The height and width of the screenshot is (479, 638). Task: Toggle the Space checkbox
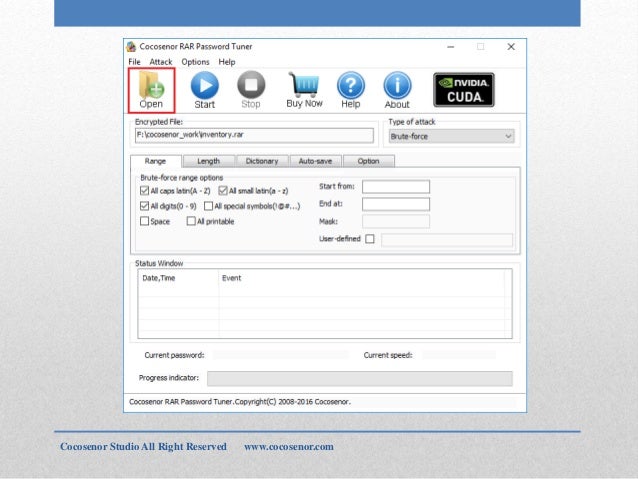pyautogui.click(x=145, y=221)
